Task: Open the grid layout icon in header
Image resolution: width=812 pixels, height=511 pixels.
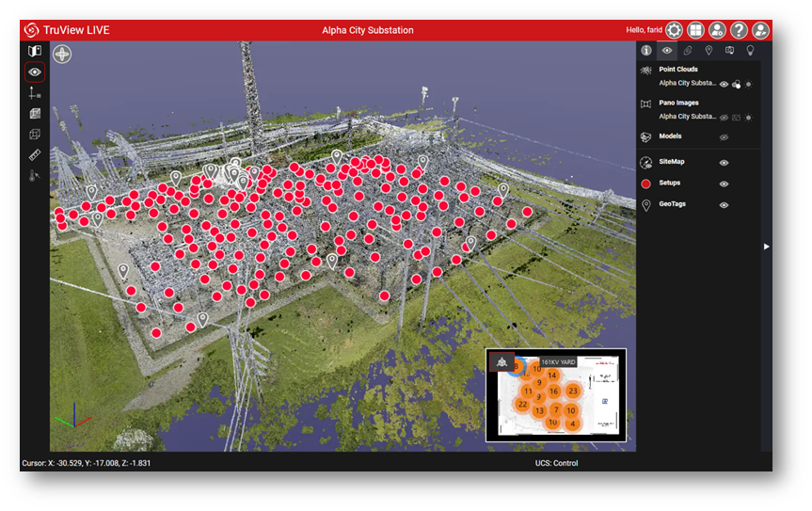Action: [x=695, y=30]
